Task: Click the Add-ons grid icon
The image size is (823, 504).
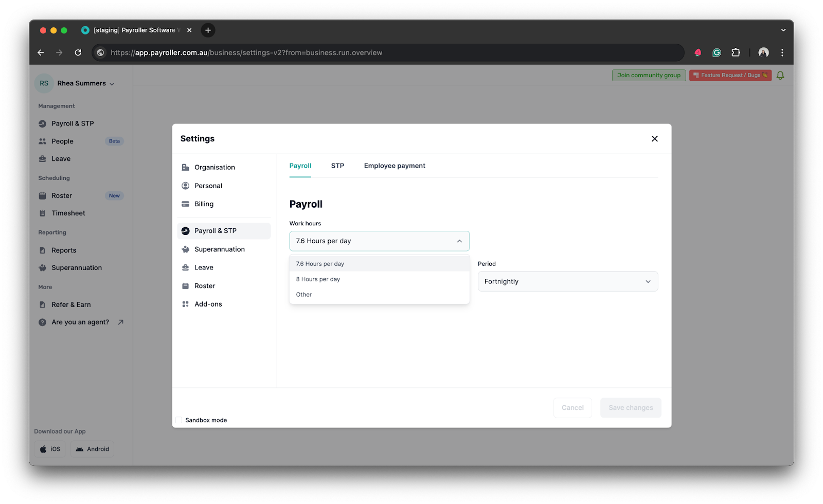Action: pyautogui.click(x=186, y=304)
